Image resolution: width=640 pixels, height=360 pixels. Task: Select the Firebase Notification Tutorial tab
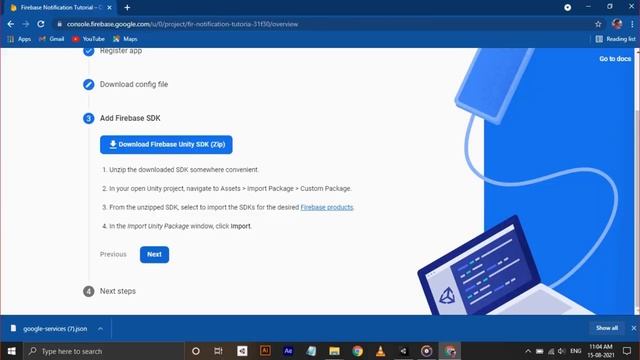click(61, 7)
